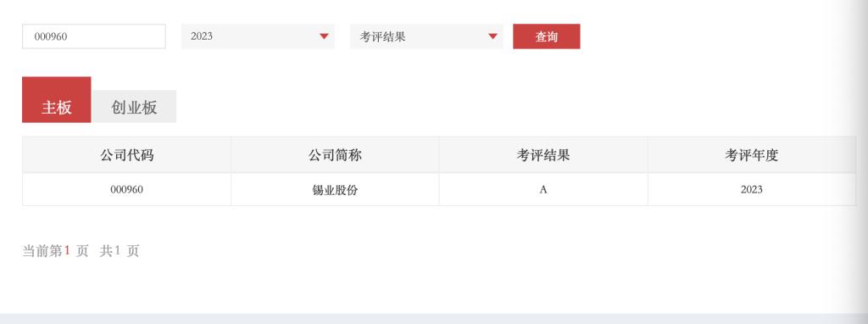
Task: Click the 共1页 total pages text
Action: click(x=119, y=251)
